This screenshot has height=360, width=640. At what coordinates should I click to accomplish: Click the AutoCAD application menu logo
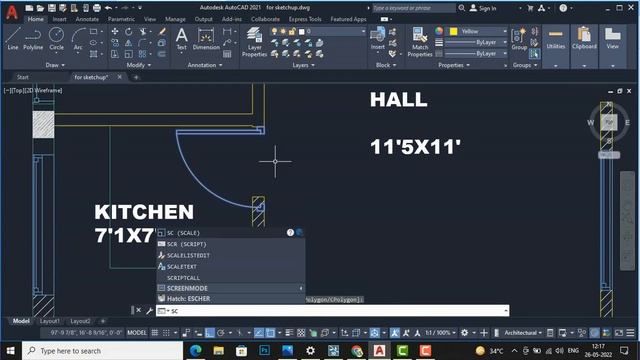12,12
